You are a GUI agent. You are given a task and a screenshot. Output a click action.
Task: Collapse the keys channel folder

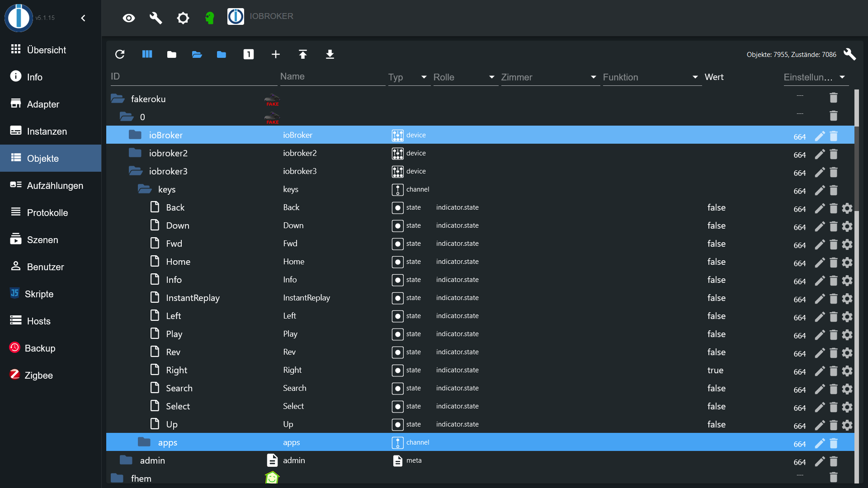tap(145, 189)
